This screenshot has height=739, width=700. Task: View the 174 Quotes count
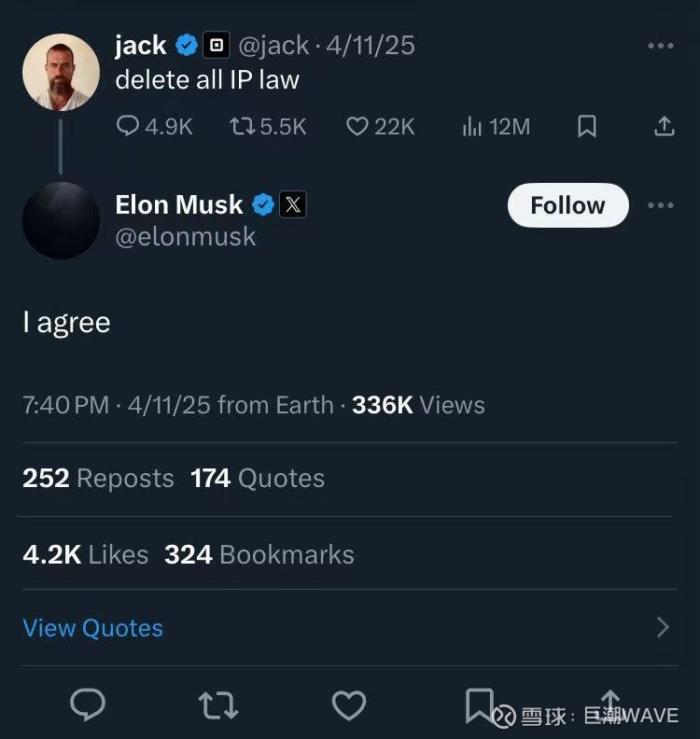tap(258, 479)
